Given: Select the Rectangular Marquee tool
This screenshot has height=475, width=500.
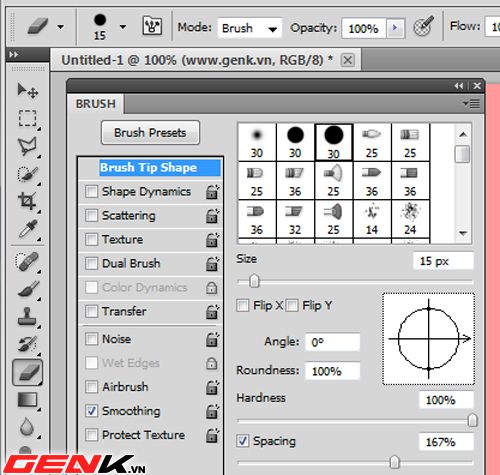Looking at the screenshot, I should click(x=28, y=118).
